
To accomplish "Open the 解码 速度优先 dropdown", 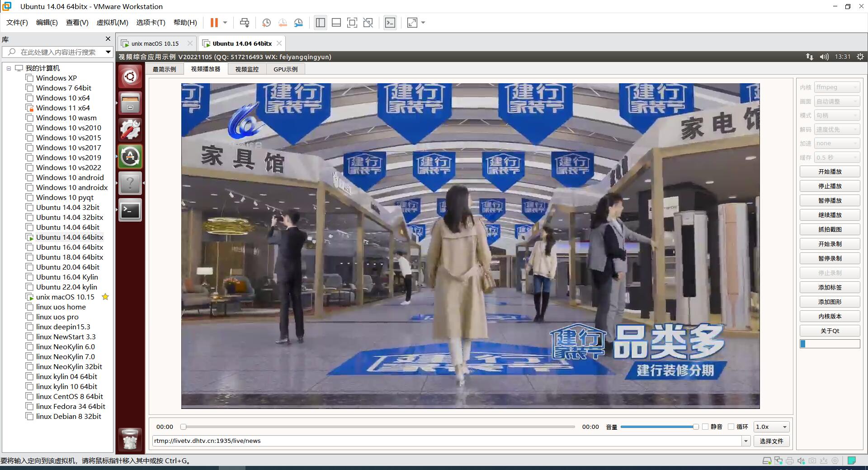I will (837, 129).
